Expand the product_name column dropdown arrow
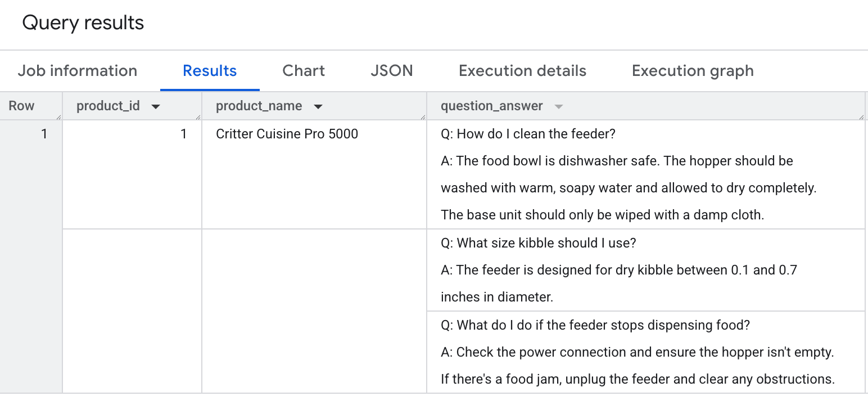The image size is (868, 396). tap(318, 106)
